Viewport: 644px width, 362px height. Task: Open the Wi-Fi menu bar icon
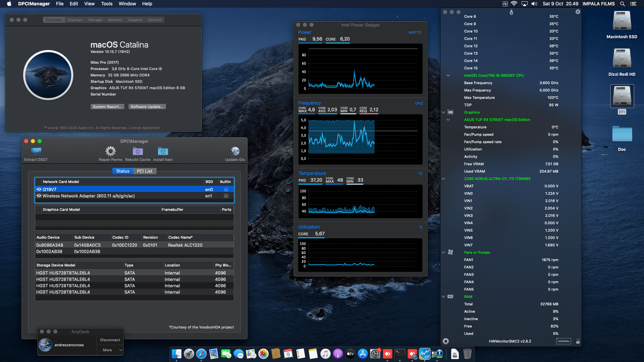tap(514, 4)
